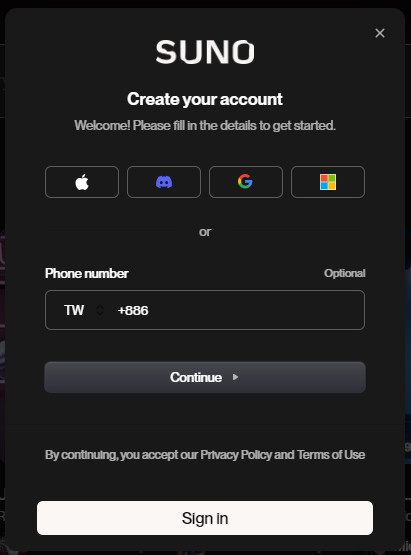Continue with the Google logo button

tap(246, 182)
